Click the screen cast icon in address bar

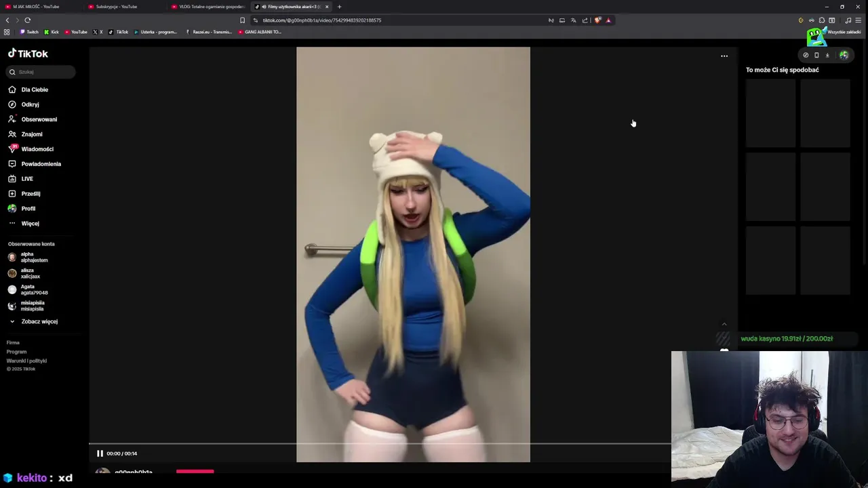point(562,20)
